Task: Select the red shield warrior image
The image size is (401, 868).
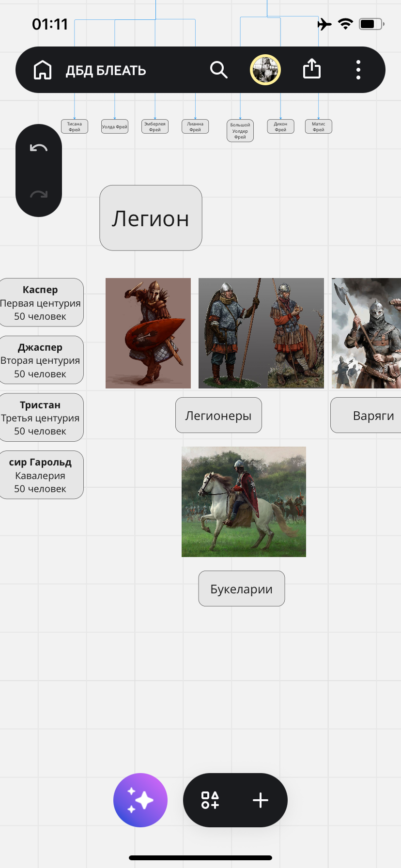Action: point(148,333)
